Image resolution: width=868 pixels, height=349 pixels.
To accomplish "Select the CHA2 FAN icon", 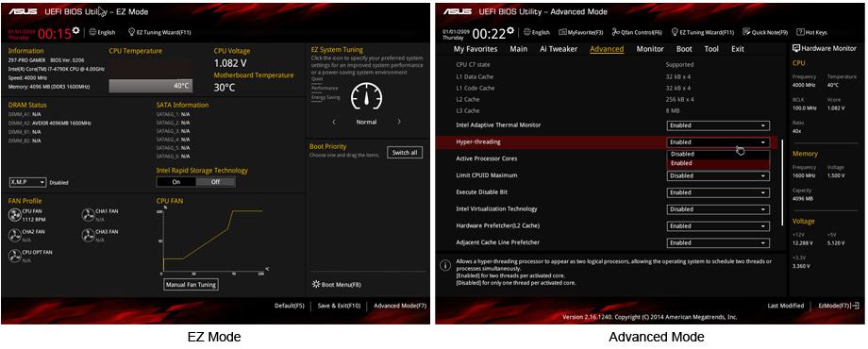I will pos(14,235).
